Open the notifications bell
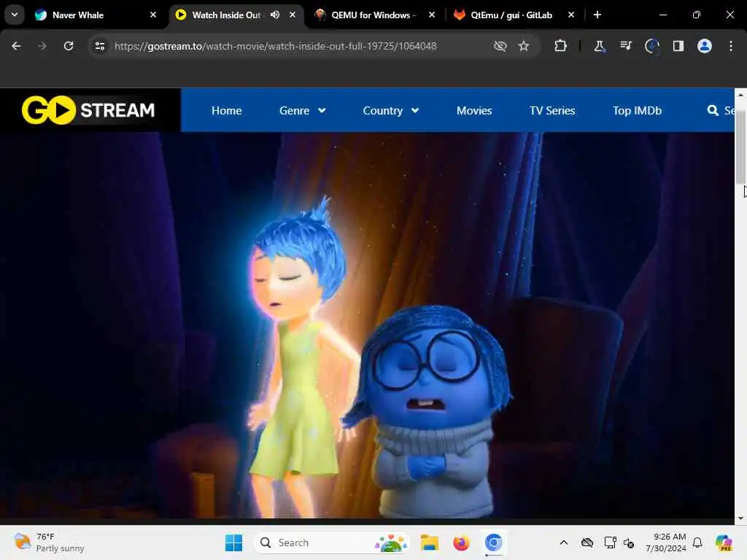Image resolution: width=747 pixels, height=560 pixels. pos(697,542)
